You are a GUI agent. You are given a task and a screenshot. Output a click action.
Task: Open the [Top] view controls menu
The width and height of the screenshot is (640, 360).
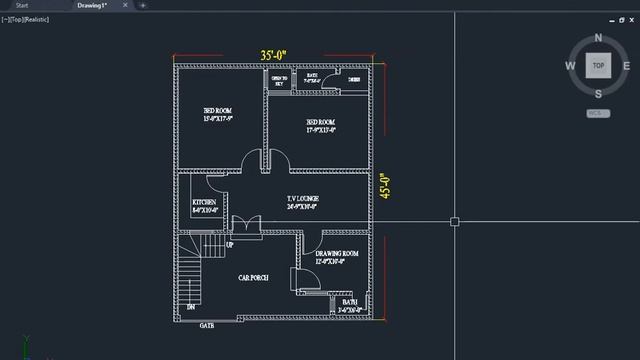click(16, 20)
